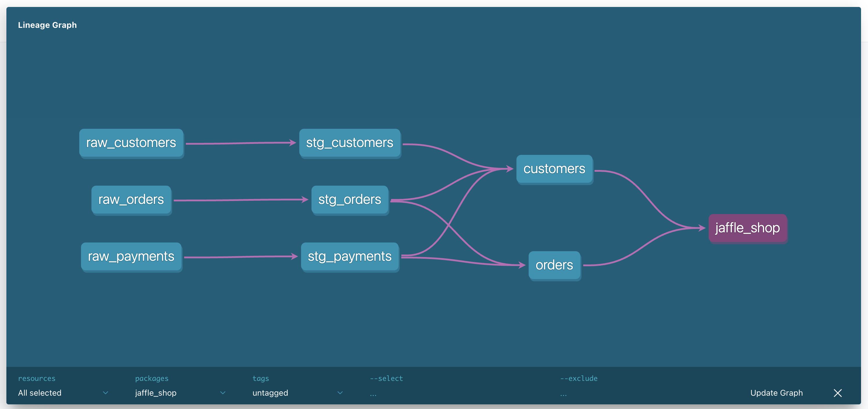Close the lineage graph filter bar

tap(838, 393)
